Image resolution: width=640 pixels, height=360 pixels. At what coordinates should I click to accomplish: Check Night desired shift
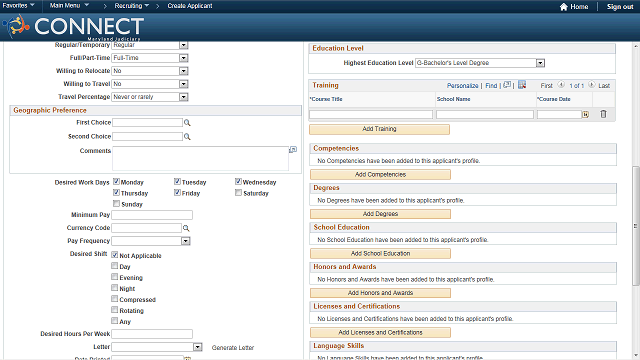pos(115,288)
